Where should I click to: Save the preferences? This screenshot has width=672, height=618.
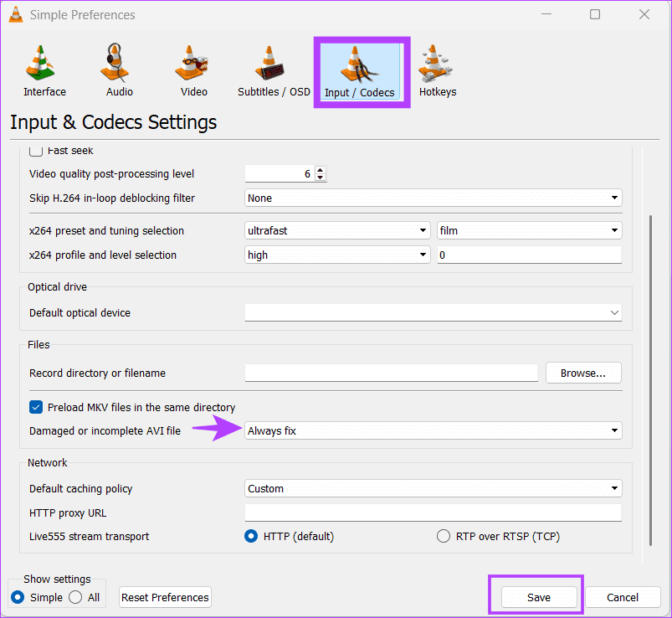[x=539, y=597]
